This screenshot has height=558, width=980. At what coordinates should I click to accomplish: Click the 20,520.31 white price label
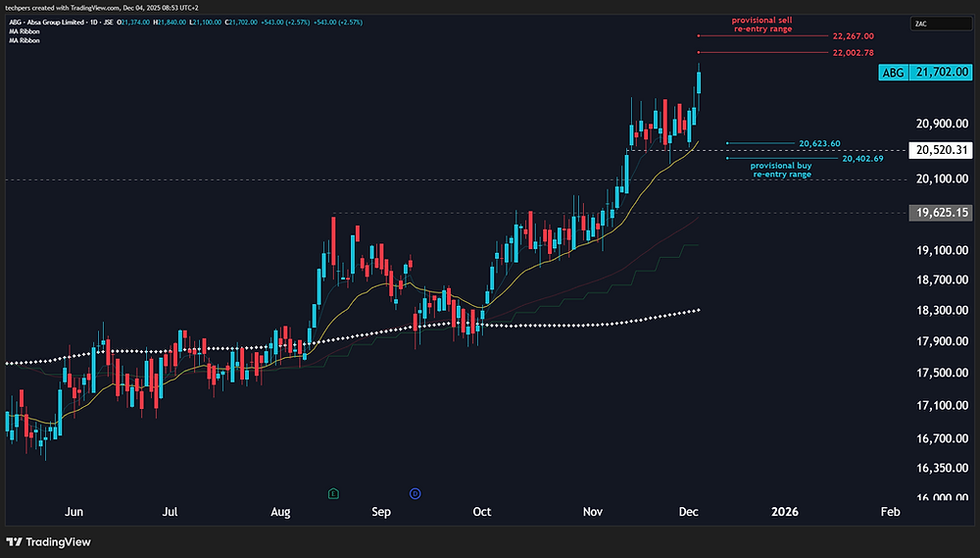pos(941,150)
